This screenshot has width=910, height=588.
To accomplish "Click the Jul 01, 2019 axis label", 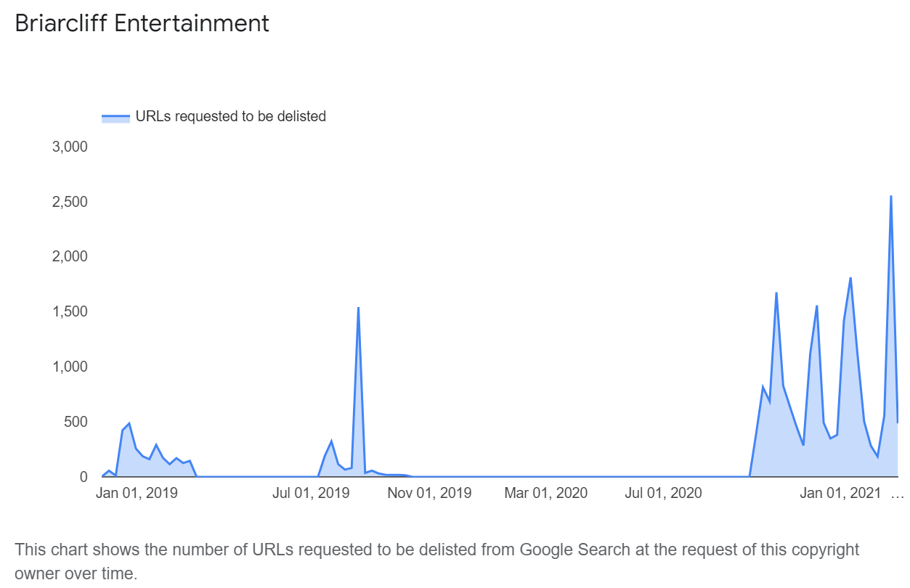I will tap(311, 494).
